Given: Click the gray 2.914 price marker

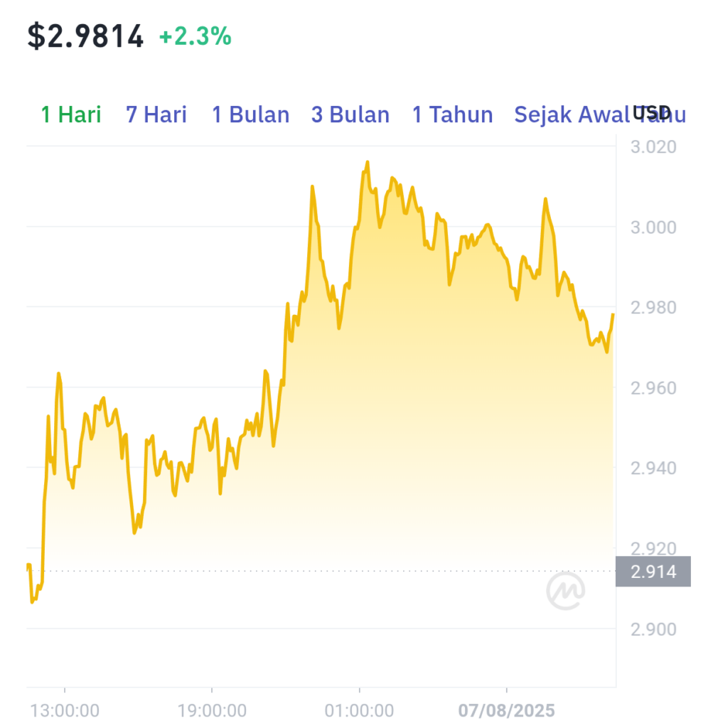Looking at the screenshot, I should (x=653, y=571).
